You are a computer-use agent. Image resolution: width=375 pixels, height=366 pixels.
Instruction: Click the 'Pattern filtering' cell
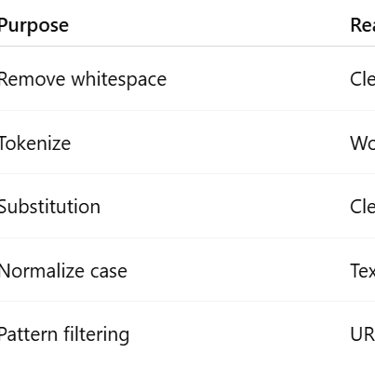[64, 335]
